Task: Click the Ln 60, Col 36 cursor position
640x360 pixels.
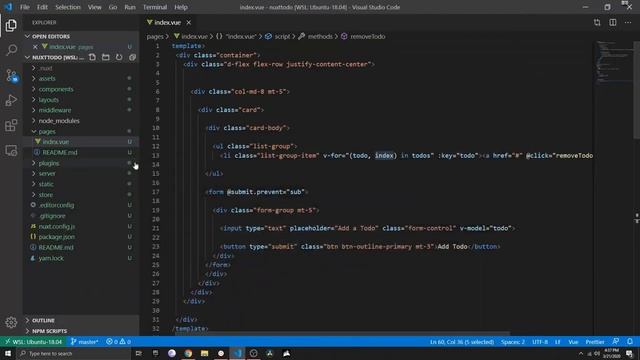Action: [462, 342]
